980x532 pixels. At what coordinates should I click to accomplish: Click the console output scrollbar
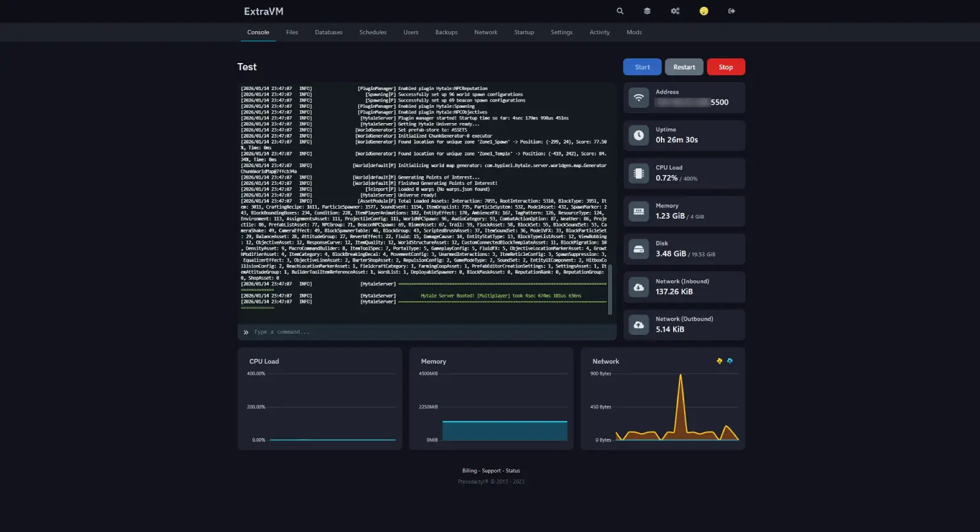click(610, 290)
